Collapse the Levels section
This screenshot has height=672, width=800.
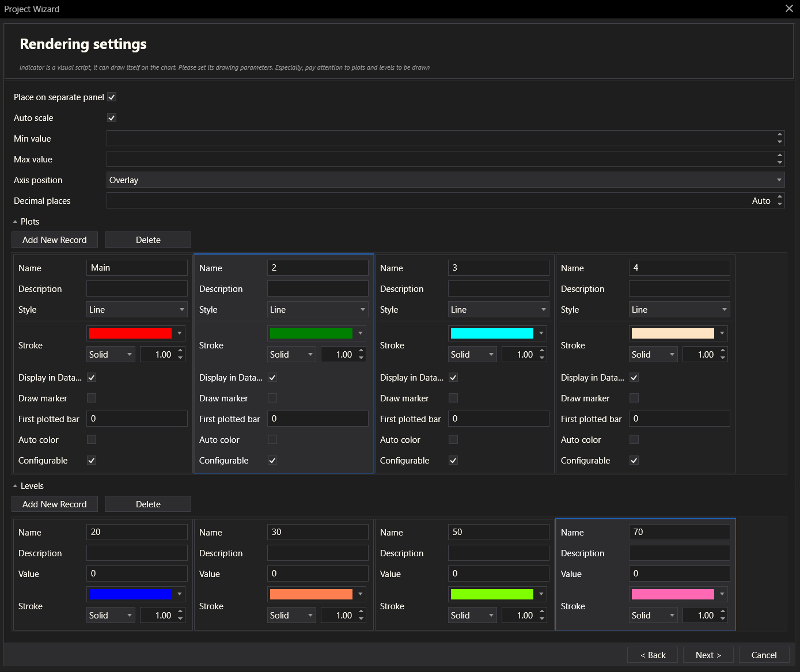coord(16,486)
